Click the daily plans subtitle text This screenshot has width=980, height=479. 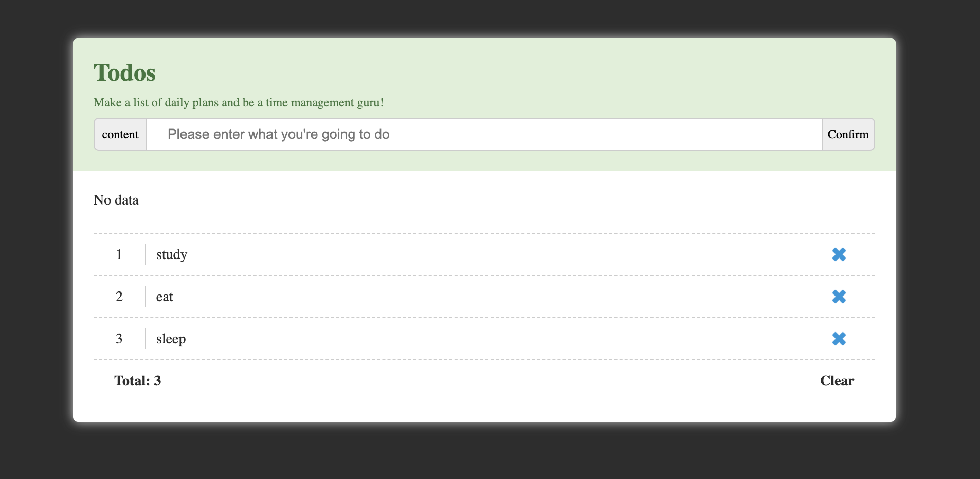point(238,102)
